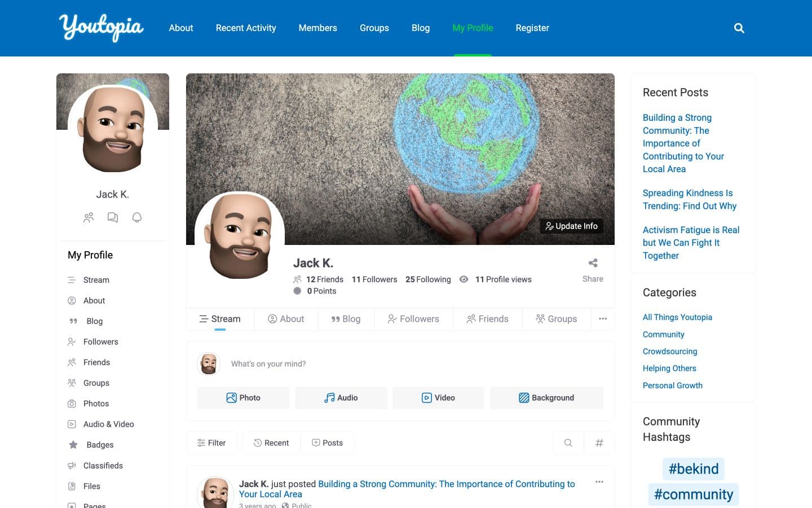812x508 pixels.
Task: Add Audio to status
Action: pyautogui.click(x=341, y=398)
